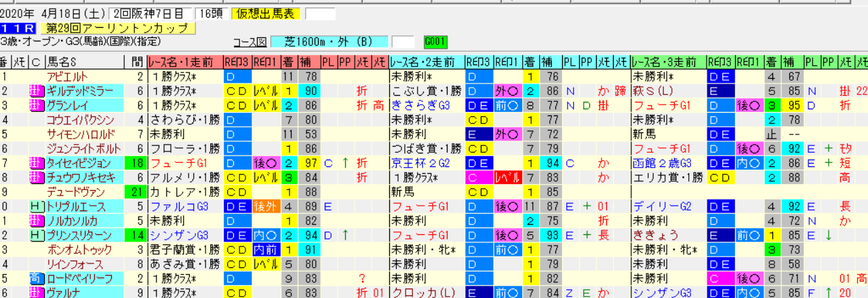Open the 仮想出馬表 button
The width and height of the screenshot is (868, 298).
click(267, 14)
